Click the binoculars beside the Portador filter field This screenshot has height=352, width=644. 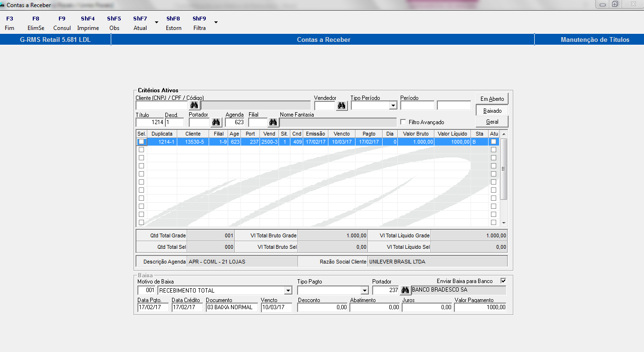[x=216, y=122]
